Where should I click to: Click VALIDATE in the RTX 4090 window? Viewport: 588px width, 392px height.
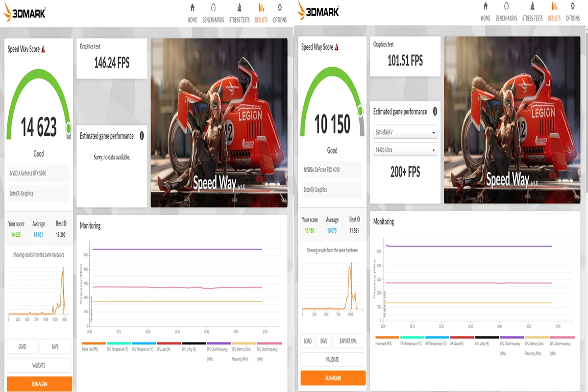click(x=332, y=360)
